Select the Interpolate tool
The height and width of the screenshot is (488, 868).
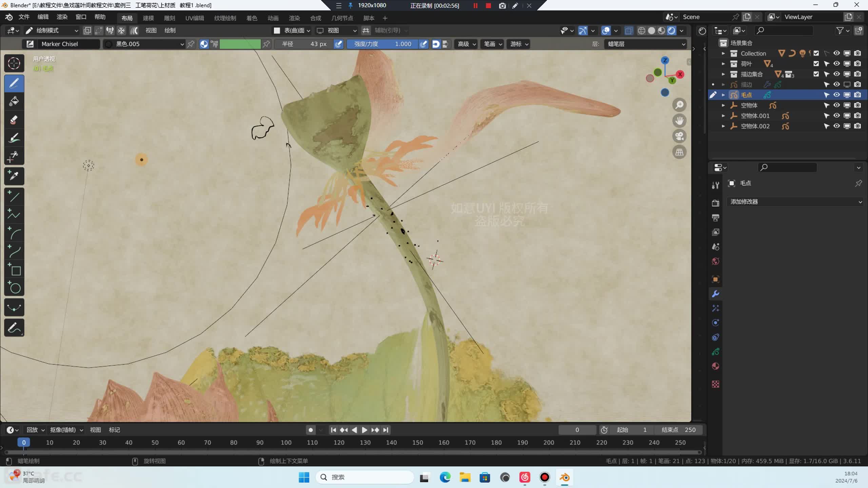14,308
